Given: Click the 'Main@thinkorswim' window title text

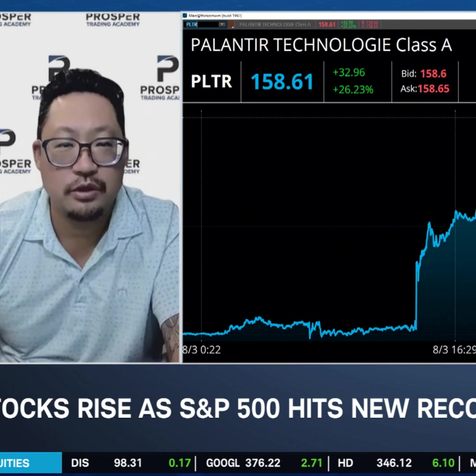Looking at the screenshot, I should (215, 16).
